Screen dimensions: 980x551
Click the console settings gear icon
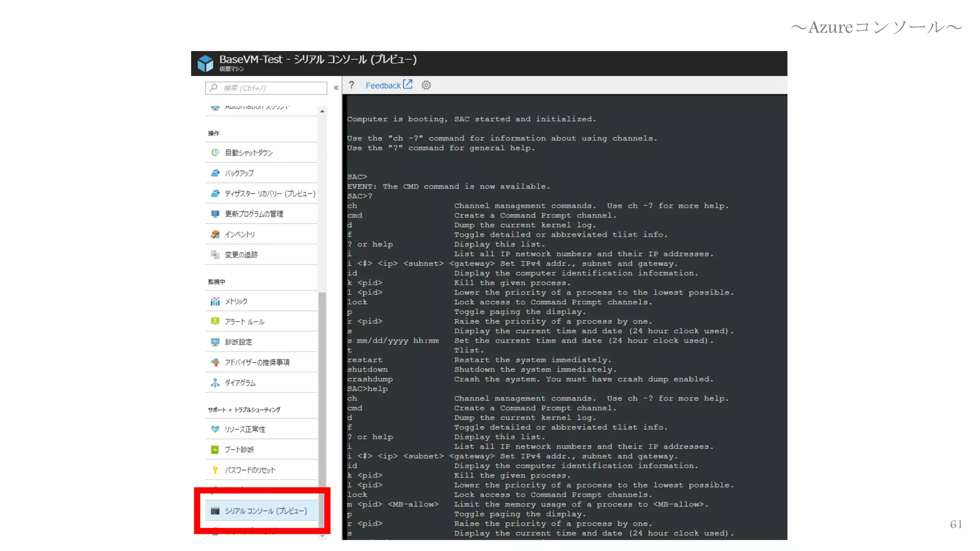[426, 85]
